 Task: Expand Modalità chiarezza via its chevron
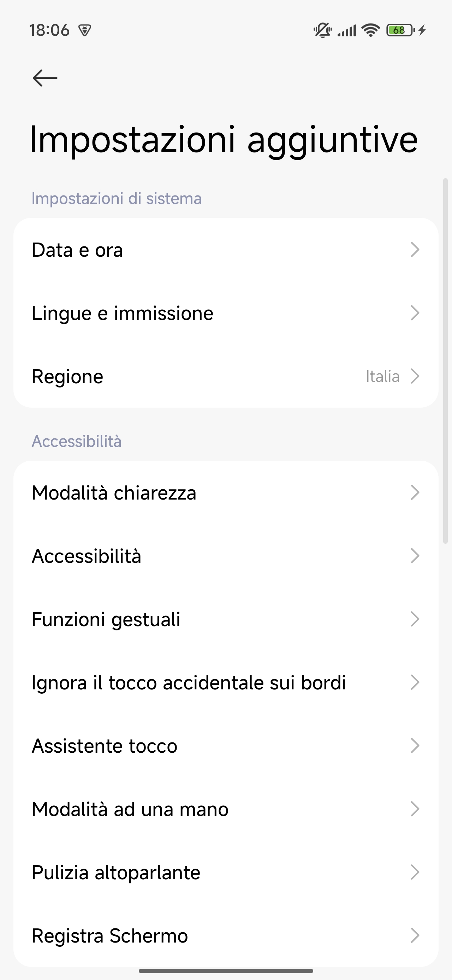coord(415,493)
